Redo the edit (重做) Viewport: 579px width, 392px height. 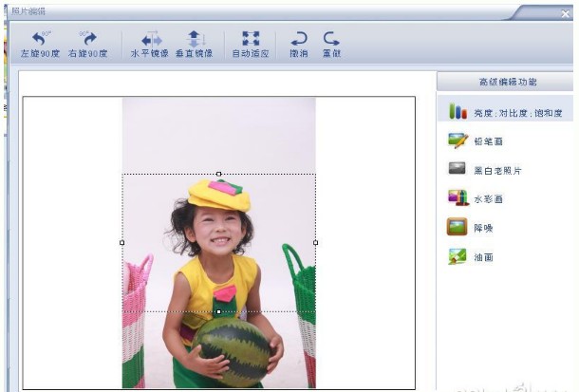point(330,40)
